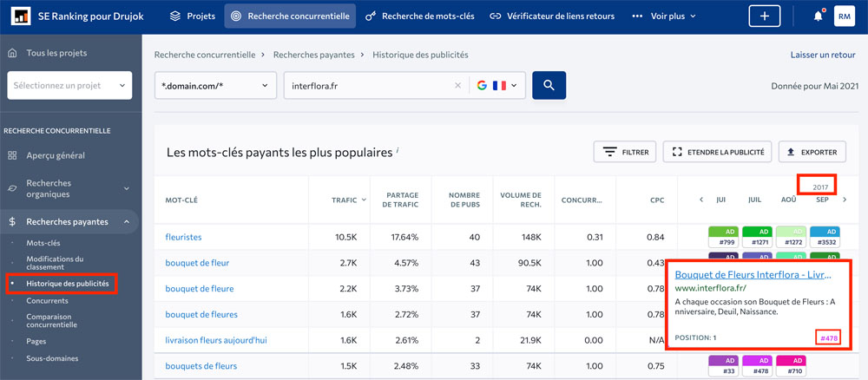Viewport: 868px width, 380px height.
Task: Click AD #710 badge for bouquets de fleurs
Action: pos(791,365)
